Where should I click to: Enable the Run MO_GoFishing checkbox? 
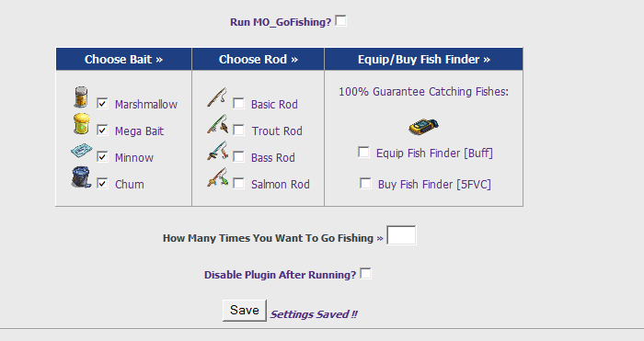pos(340,20)
